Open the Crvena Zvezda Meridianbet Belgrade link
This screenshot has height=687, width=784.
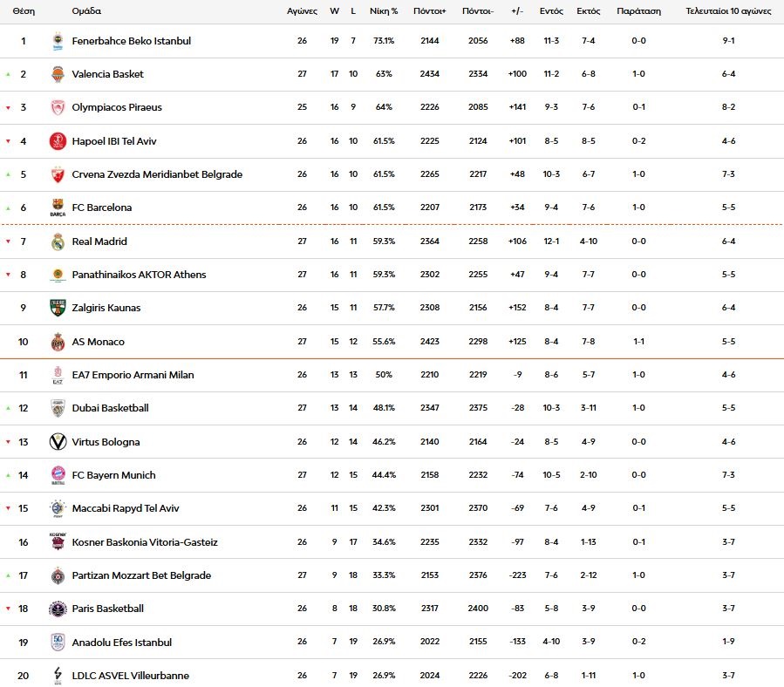(x=157, y=174)
